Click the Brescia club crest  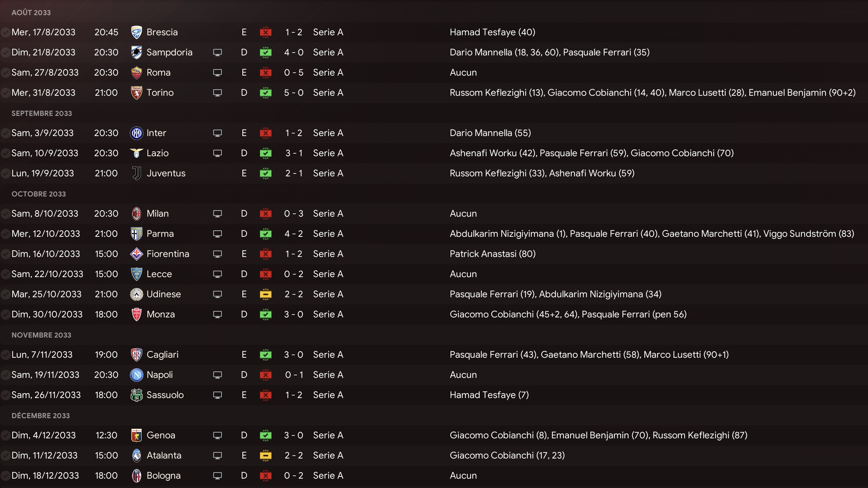[136, 32]
